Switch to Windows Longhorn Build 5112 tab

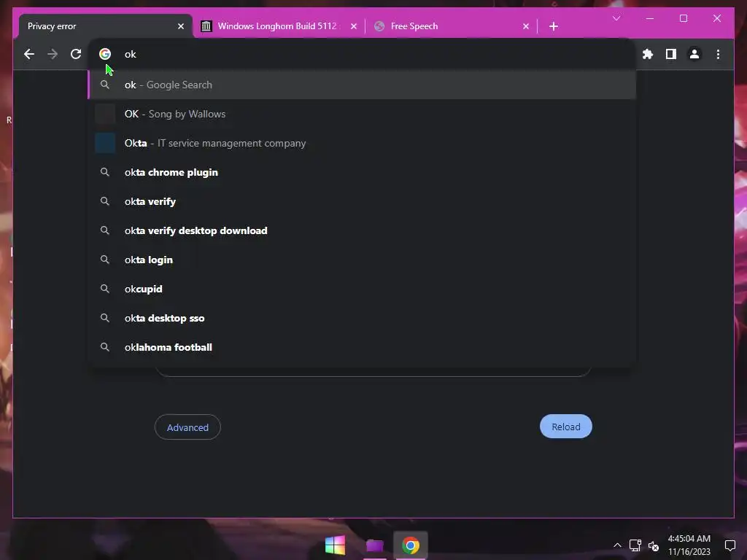(279, 26)
